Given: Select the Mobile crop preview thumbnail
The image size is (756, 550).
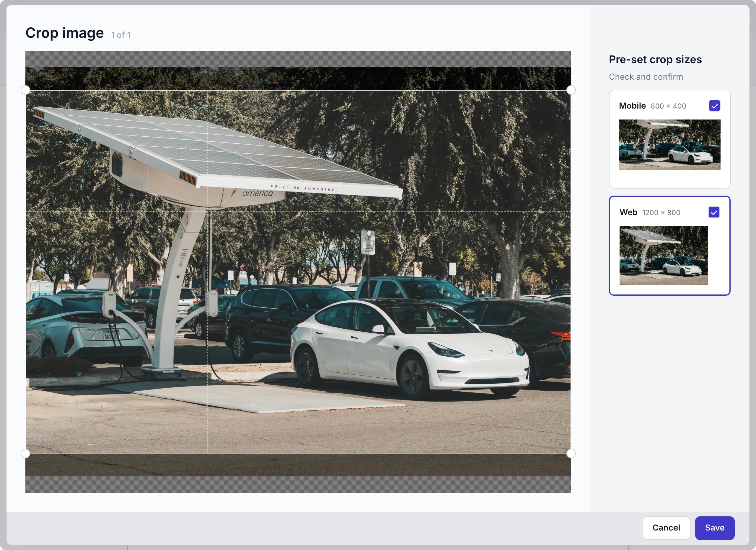Looking at the screenshot, I should 669,145.
